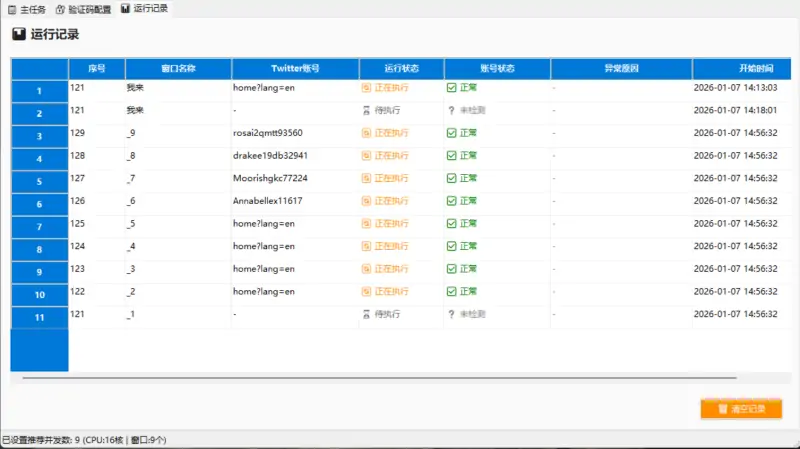The image size is (800, 449).
Task: Click the horizontal scrollbar below the table
Action: coord(380,379)
